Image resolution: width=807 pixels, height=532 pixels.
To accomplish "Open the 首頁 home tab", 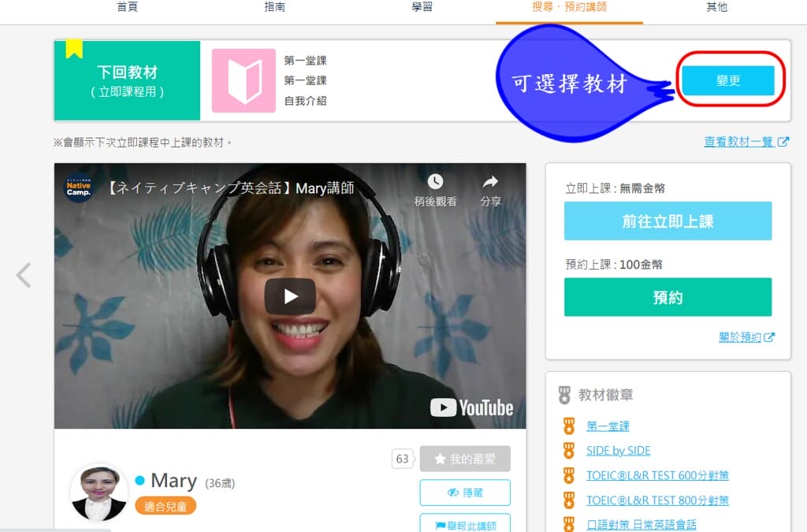I will coord(127,6).
